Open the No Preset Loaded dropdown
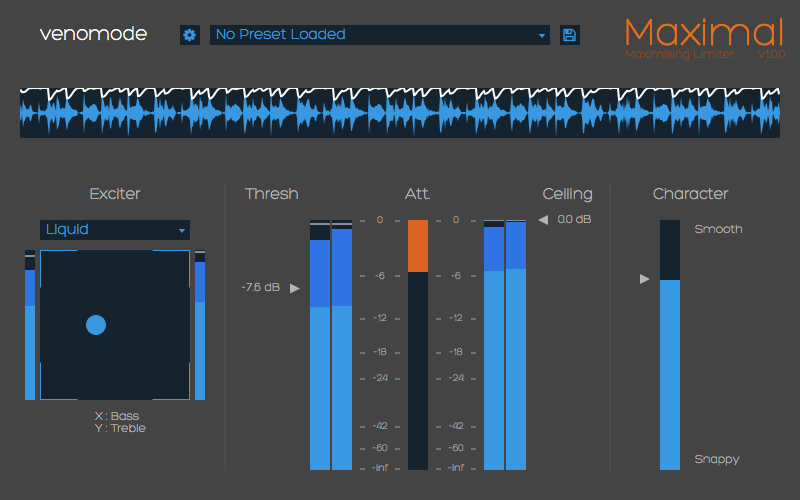The height and width of the screenshot is (500, 800). click(380, 35)
